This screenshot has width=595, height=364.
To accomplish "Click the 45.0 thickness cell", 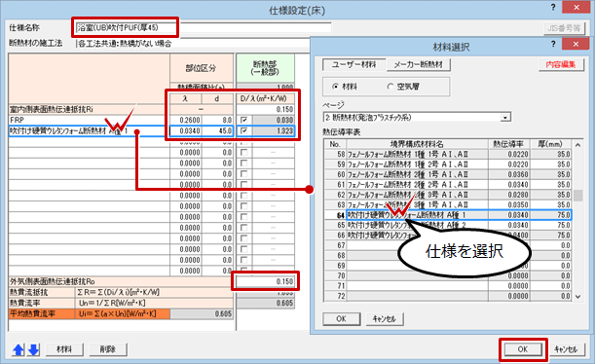I will [217, 131].
